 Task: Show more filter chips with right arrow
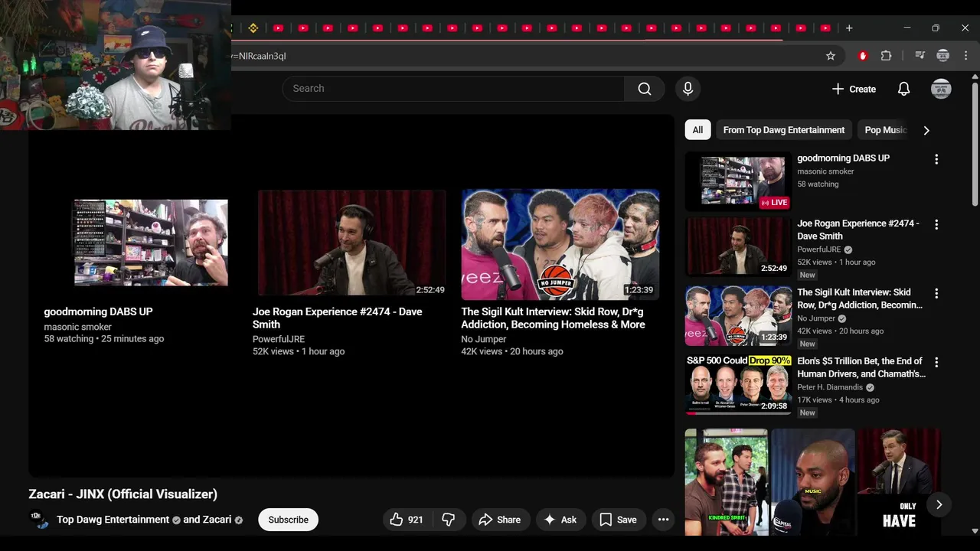(926, 130)
